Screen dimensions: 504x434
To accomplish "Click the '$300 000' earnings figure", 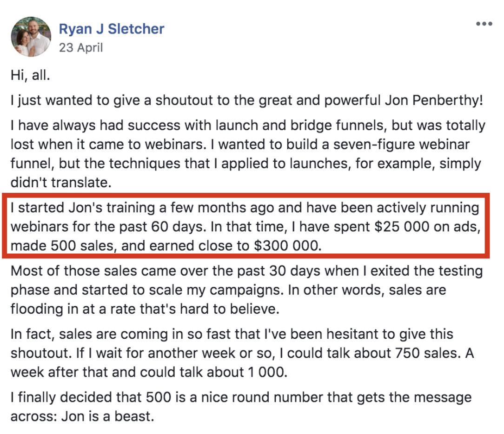I will tap(286, 246).
